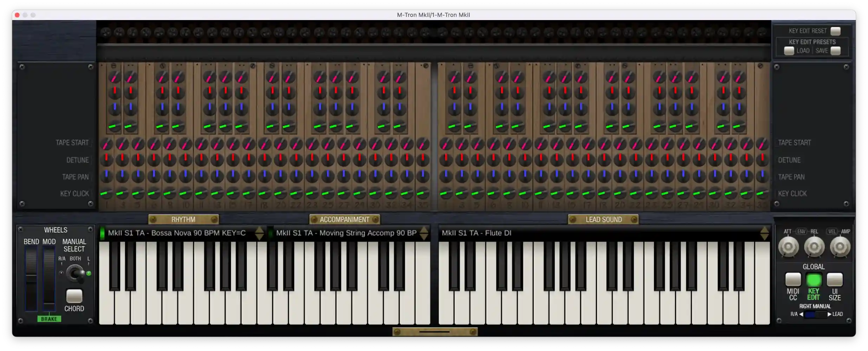Step accompaniment preset up with arrow
Screen dimensions: 868x351
click(x=424, y=230)
